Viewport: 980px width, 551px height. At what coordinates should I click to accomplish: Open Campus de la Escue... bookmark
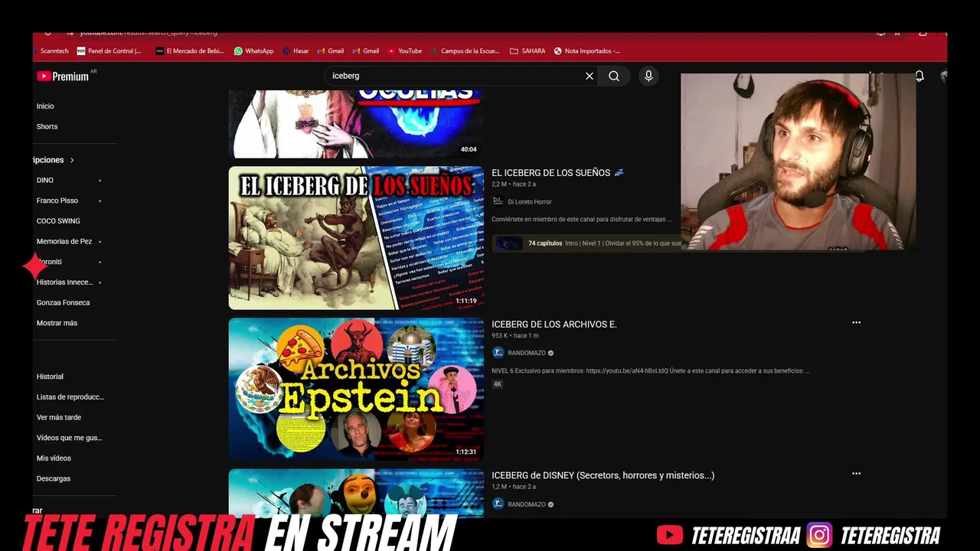click(465, 51)
